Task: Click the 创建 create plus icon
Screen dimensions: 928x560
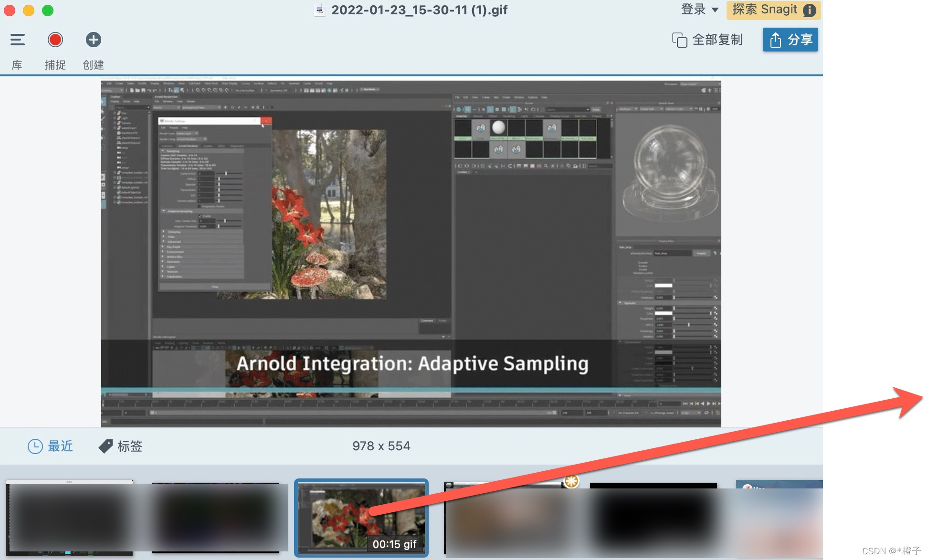Action: (x=93, y=40)
